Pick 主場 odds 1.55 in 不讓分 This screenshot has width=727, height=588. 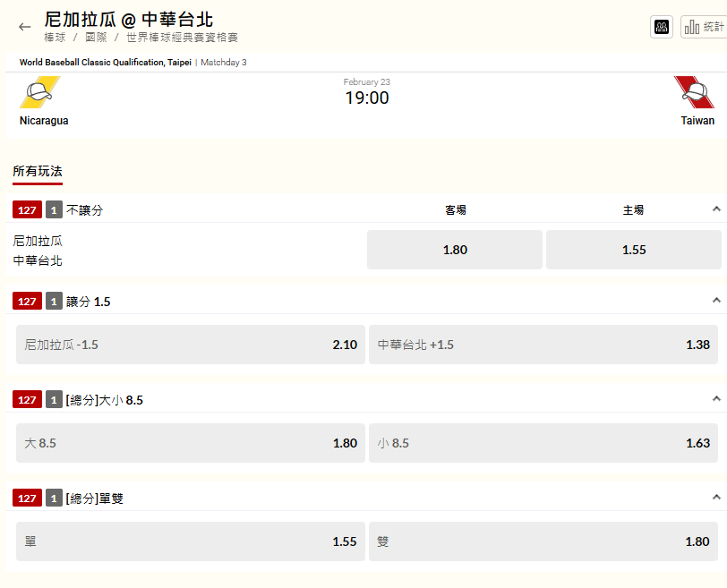click(634, 250)
